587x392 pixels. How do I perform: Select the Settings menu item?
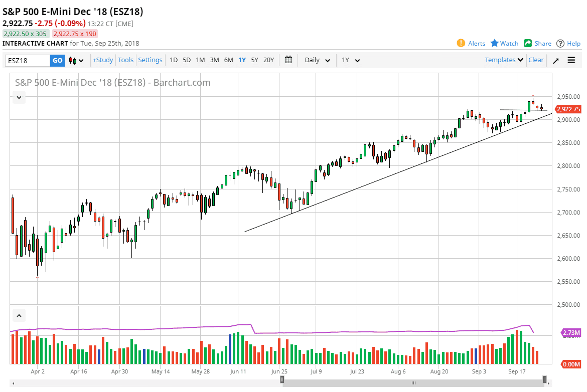point(150,60)
